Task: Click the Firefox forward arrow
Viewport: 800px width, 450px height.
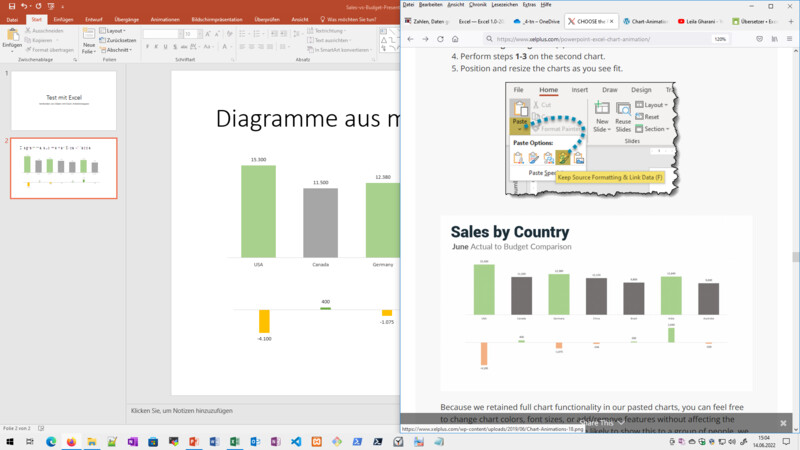Action: [x=426, y=39]
